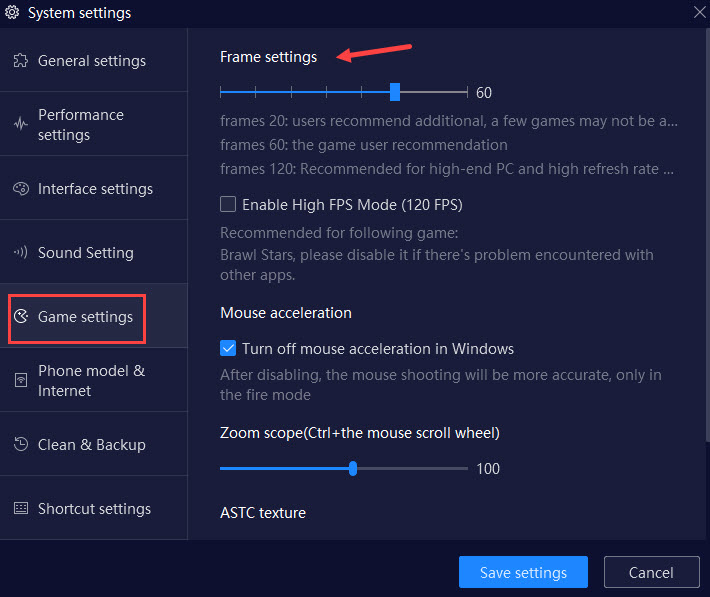Click the vertical scrollbar of settings panel
710x597 pixels.
(707, 236)
